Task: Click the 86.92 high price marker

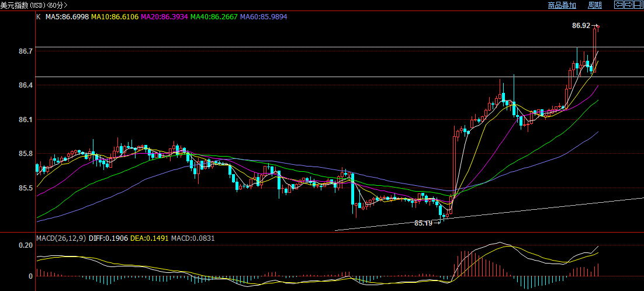Action: point(581,26)
